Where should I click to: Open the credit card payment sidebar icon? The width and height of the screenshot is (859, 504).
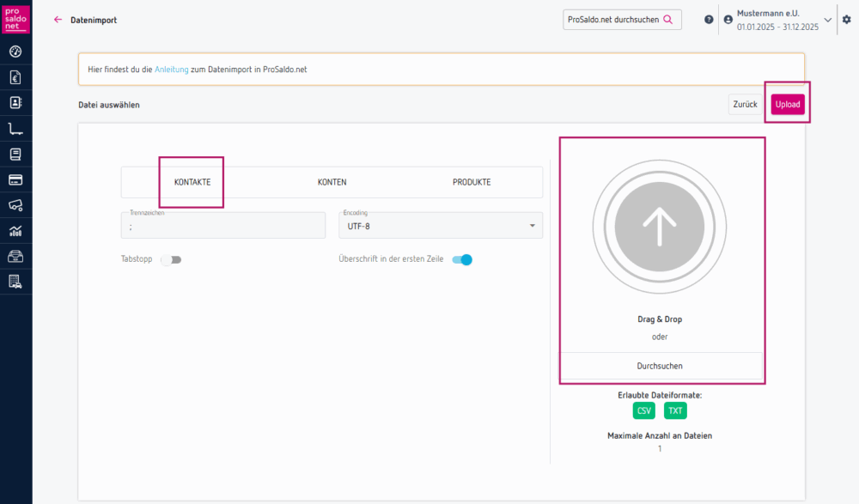click(15, 179)
